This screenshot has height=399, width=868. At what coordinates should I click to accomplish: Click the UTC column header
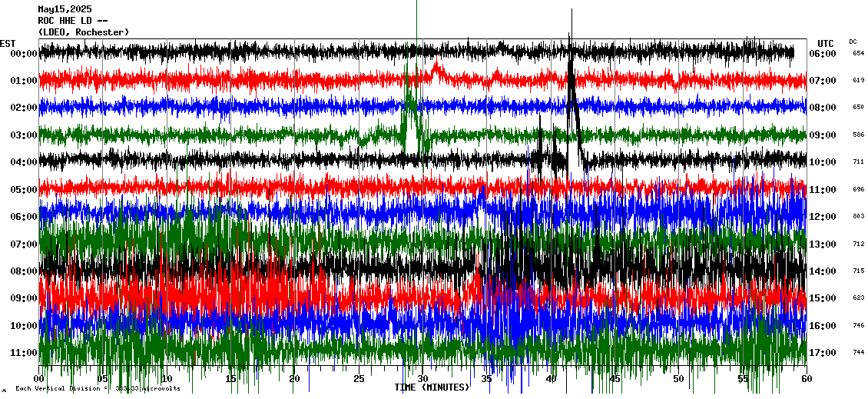click(x=825, y=44)
